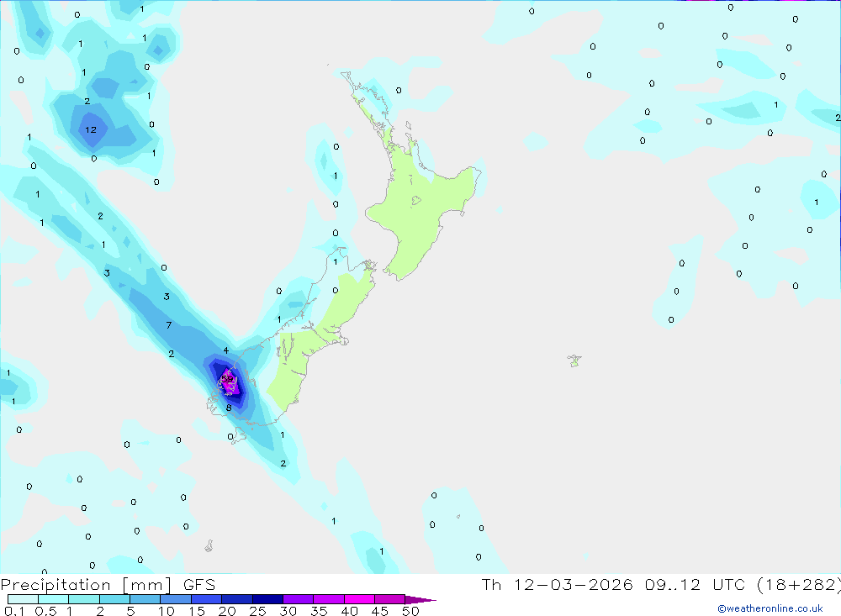The height and width of the screenshot is (616, 841).
Task: Select the 2–5 mm legend swatch
Action: 114,600
